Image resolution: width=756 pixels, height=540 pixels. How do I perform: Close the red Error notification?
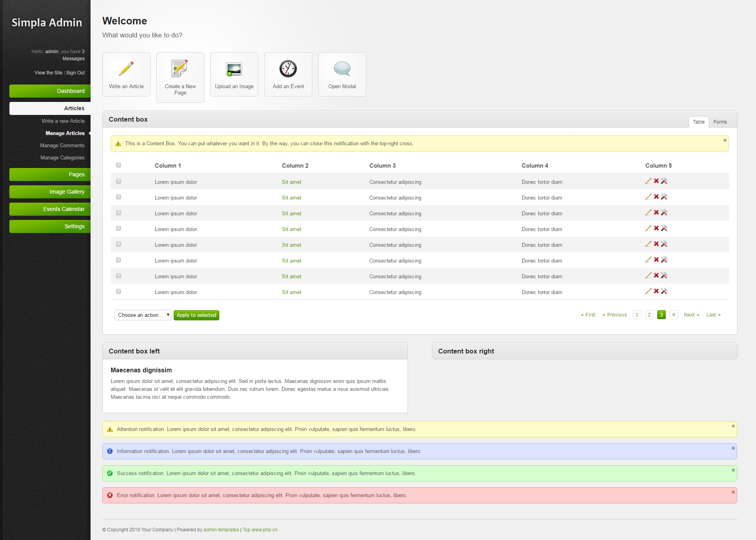tap(733, 492)
